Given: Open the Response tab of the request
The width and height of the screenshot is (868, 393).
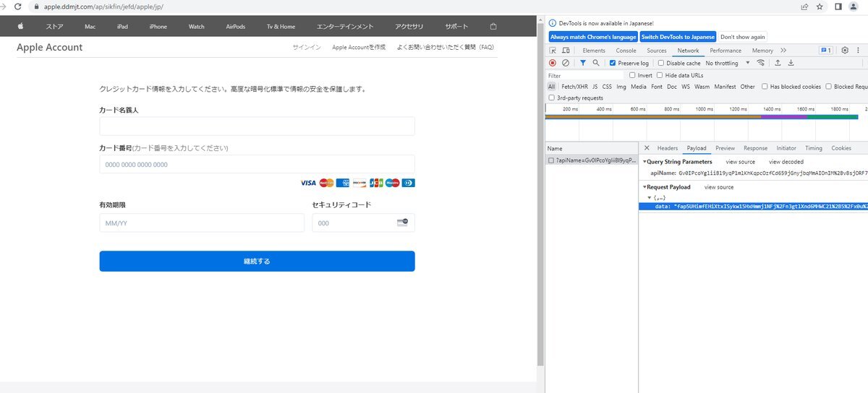Looking at the screenshot, I should coord(756,148).
